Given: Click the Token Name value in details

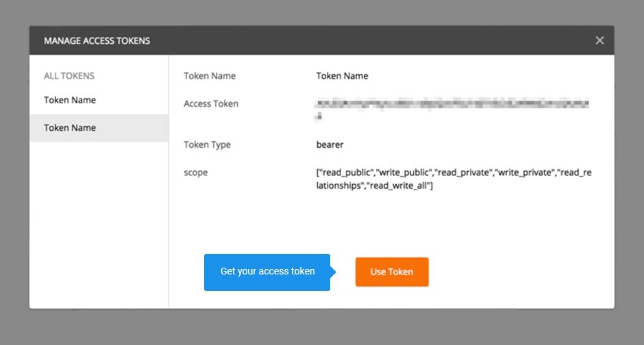Looking at the screenshot, I should click(342, 76).
